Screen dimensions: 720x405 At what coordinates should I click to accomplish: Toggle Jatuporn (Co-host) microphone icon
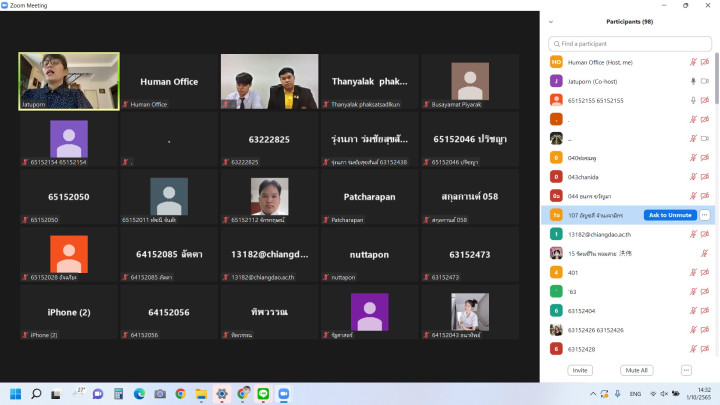pos(693,81)
